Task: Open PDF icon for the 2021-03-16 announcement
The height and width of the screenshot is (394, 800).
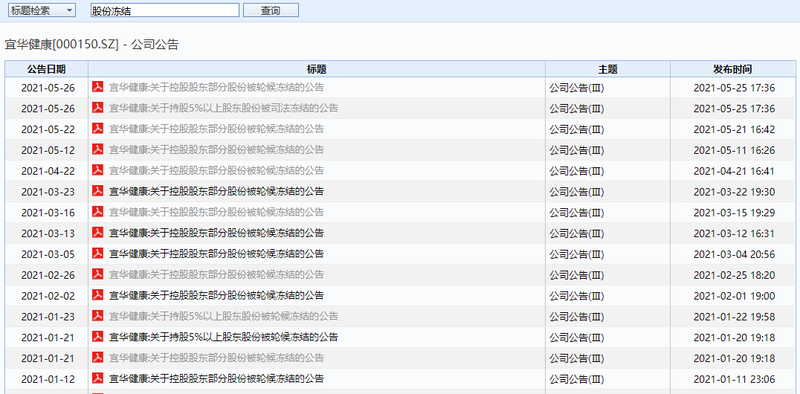Action: (x=97, y=212)
